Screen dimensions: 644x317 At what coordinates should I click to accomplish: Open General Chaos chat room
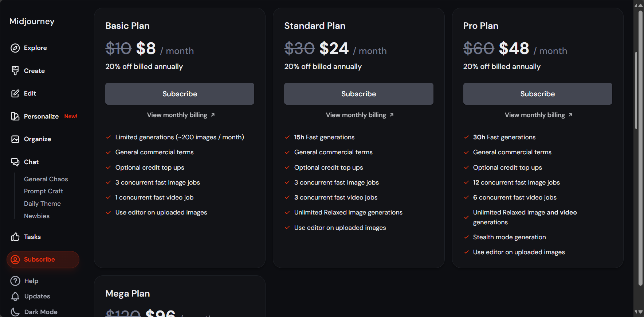click(x=46, y=179)
